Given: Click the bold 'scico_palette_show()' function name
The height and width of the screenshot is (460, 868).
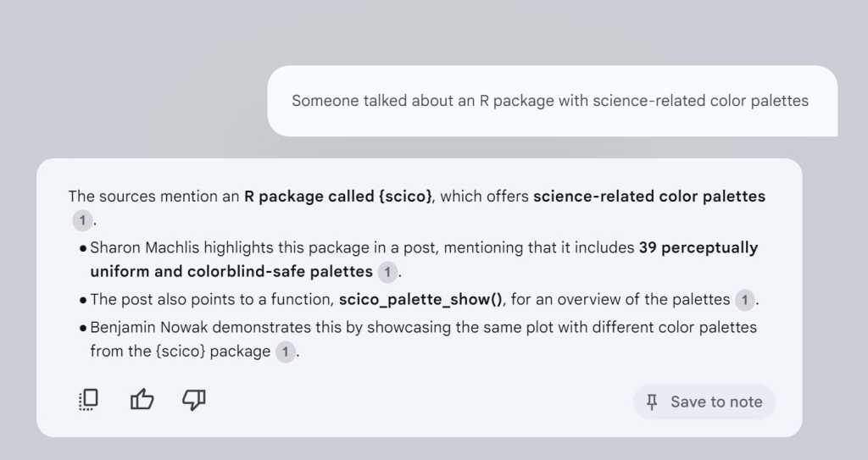Looking at the screenshot, I should pos(421,299).
